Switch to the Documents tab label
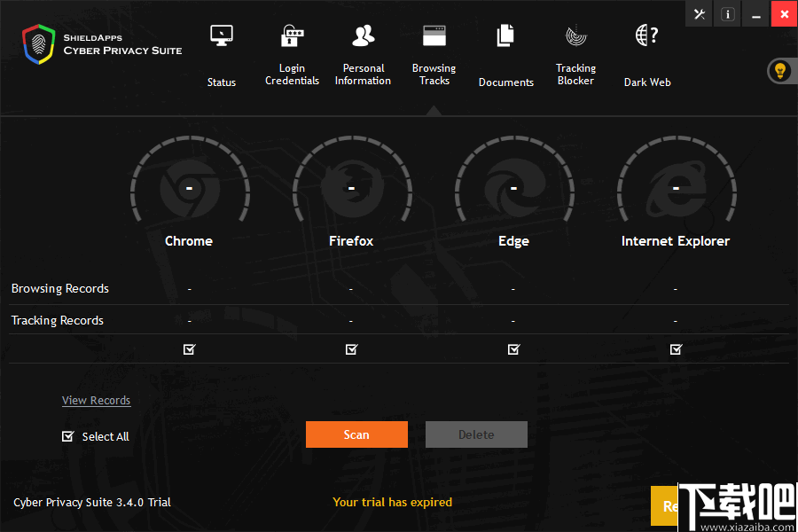This screenshot has width=798, height=532. (506, 82)
